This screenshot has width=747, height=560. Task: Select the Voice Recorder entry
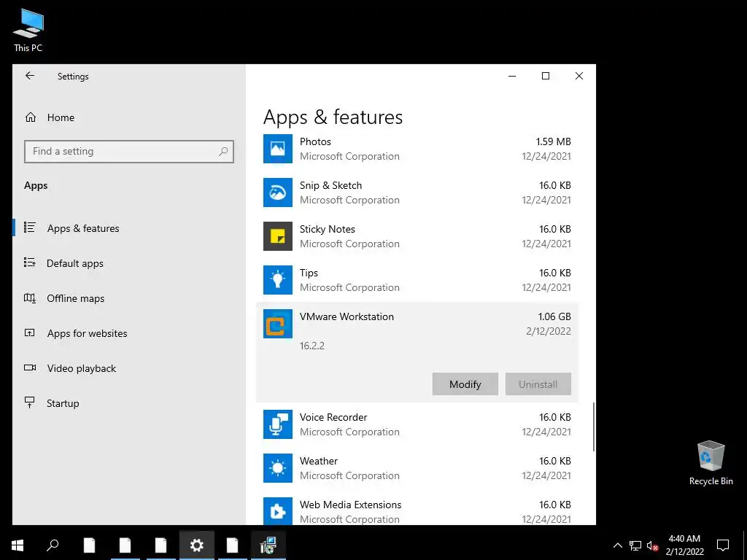tap(417, 424)
